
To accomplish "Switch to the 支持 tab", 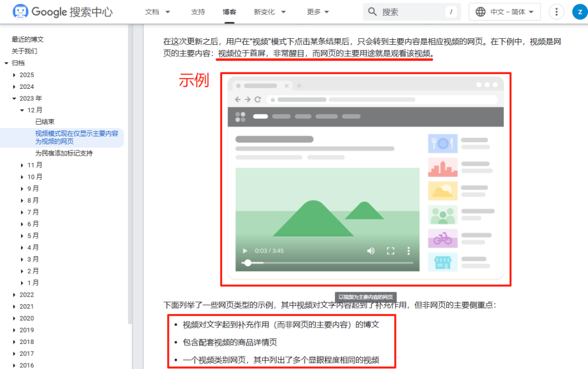I will tap(198, 11).
